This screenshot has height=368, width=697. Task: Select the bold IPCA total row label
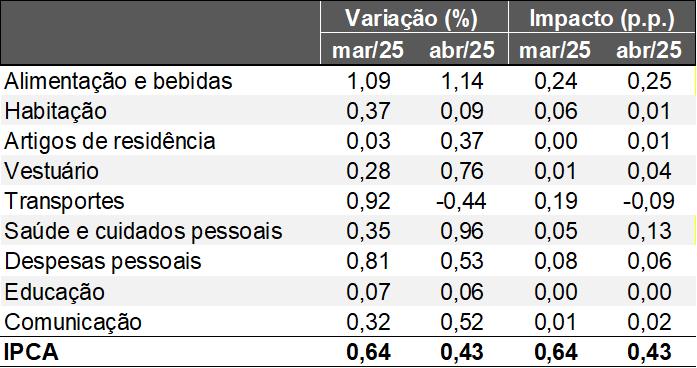point(31,352)
